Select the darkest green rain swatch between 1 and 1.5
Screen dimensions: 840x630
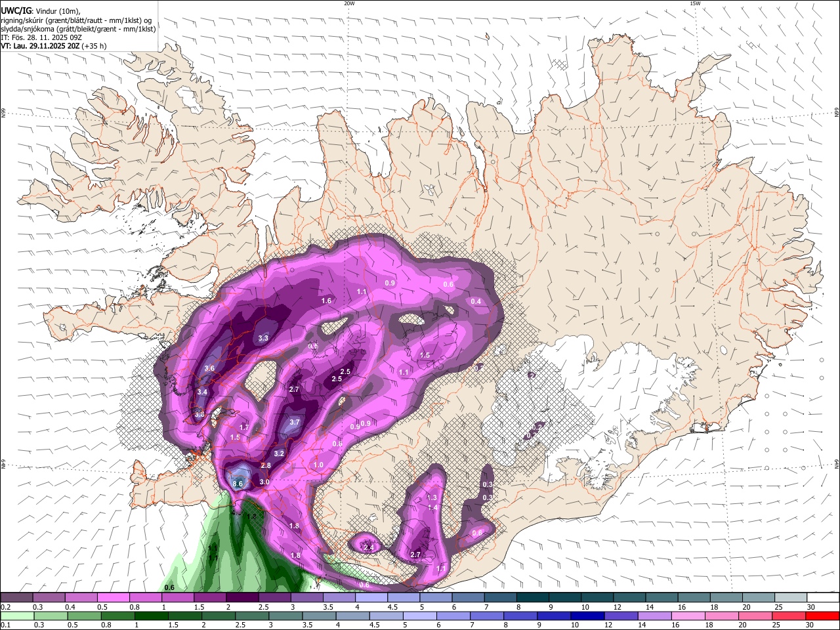(152, 616)
